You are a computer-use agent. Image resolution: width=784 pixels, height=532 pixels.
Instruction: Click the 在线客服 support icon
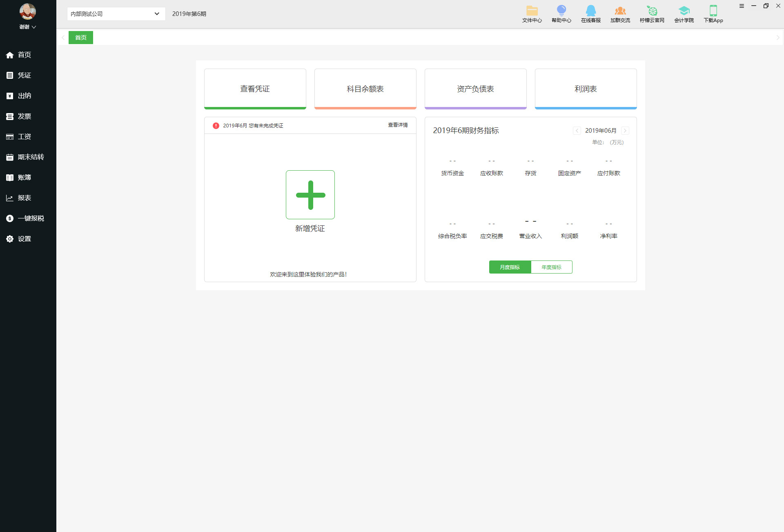(x=590, y=11)
